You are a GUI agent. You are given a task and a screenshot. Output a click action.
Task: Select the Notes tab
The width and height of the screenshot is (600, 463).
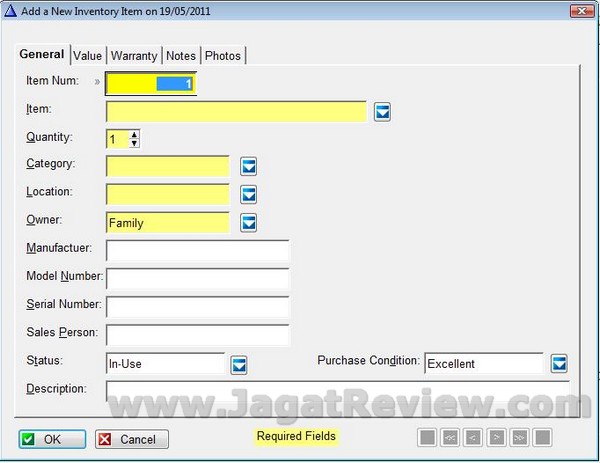pos(181,56)
